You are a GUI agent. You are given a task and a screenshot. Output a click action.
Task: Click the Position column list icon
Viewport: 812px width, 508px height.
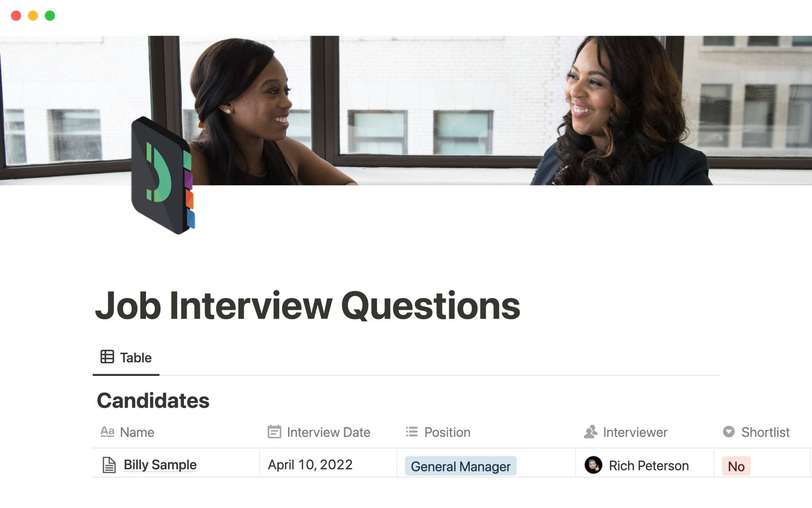(x=411, y=432)
